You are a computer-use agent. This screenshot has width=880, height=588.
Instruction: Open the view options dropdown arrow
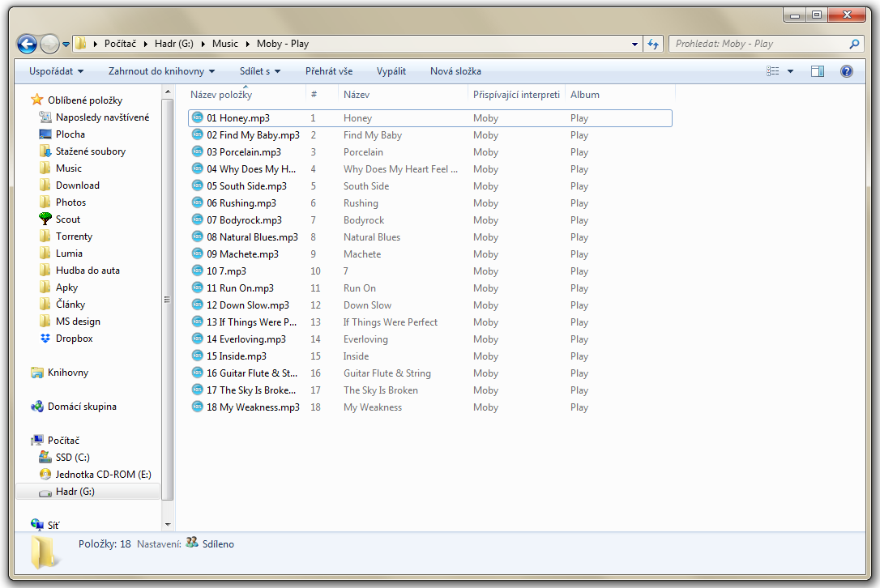pos(790,71)
